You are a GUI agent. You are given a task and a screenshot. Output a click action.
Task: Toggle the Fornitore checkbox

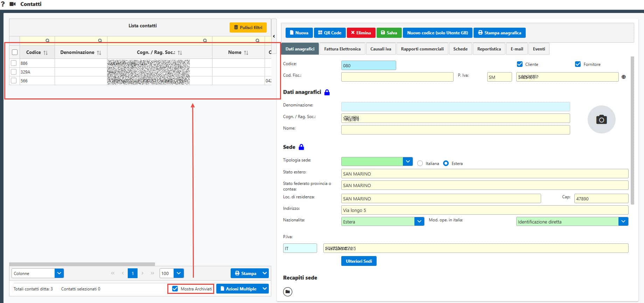577,64
